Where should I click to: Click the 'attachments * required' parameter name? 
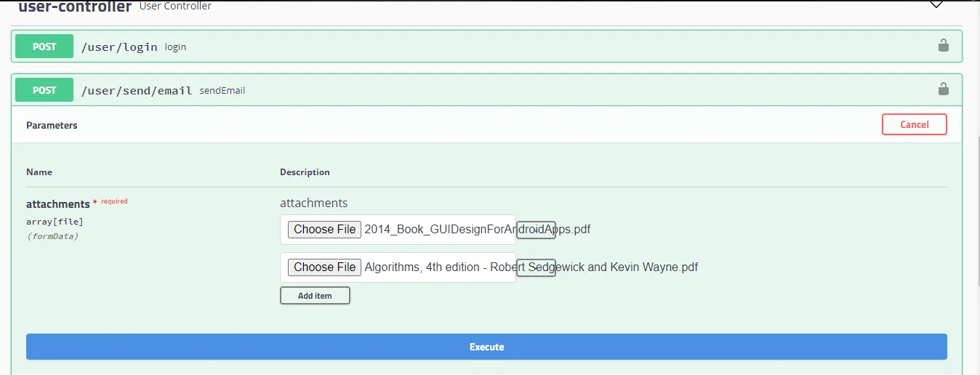(x=77, y=203)
